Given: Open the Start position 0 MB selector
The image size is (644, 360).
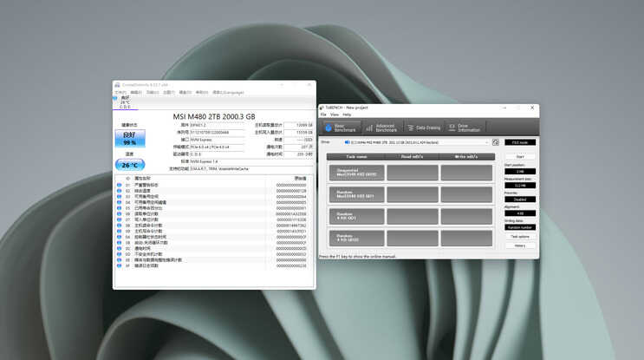Looking at the screenshot, I should [520, 172].
